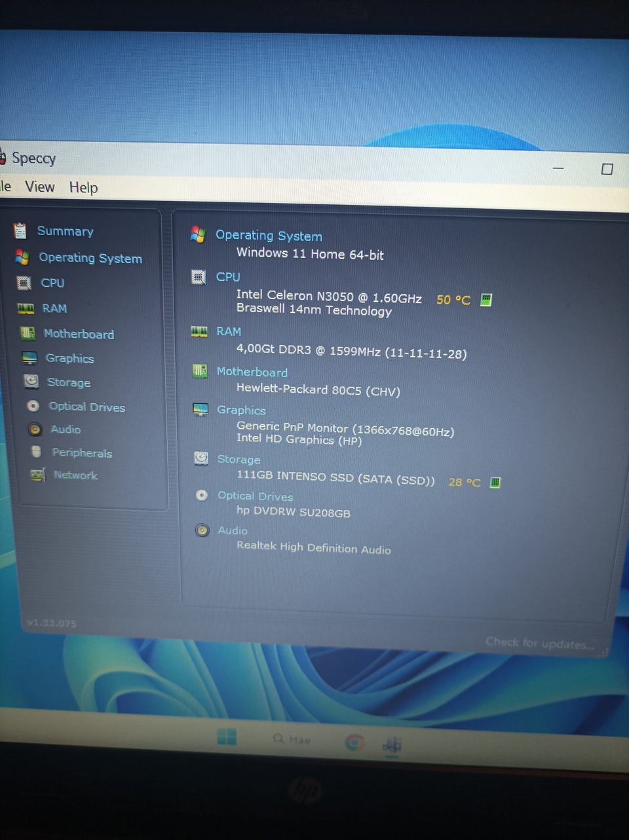Click the taskbar search box
Image resolution: width=629 pixels, height=840 pixels.
click(x=292, y=739)
